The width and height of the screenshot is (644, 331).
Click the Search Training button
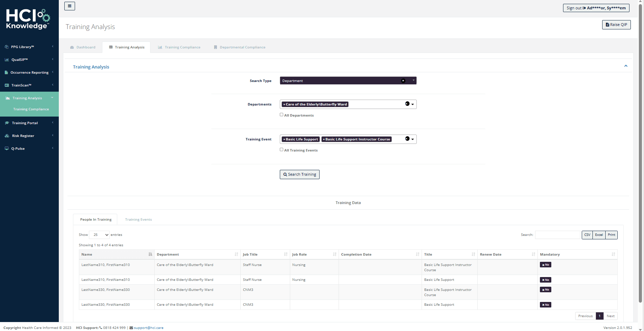click(x=300, y=174)
